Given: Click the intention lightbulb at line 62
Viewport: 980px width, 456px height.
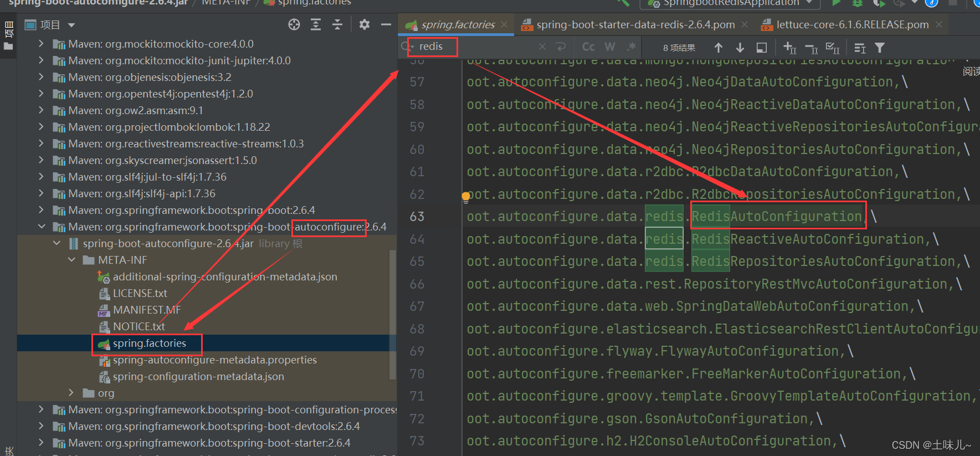Looking at the screenshot, I should (x=466, y=197).
